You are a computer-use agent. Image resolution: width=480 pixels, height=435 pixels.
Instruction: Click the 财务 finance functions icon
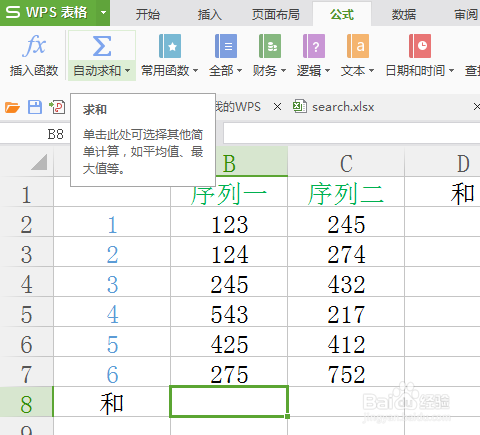[x=270, y=46]
